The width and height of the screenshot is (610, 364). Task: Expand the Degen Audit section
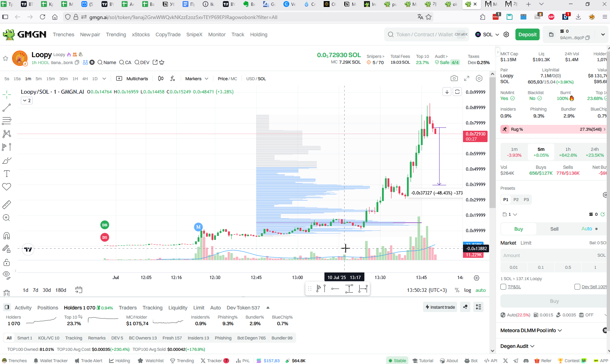pyautogui.click(x=517, y=346)
